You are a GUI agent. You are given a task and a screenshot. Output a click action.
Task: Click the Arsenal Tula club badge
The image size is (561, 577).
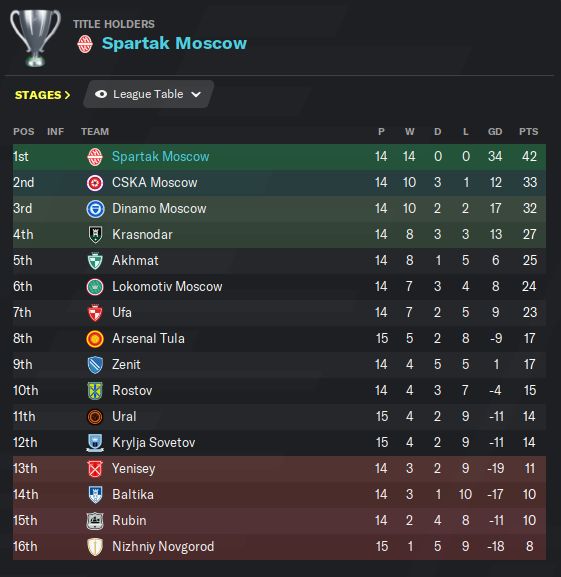click(x=95, y=339)
